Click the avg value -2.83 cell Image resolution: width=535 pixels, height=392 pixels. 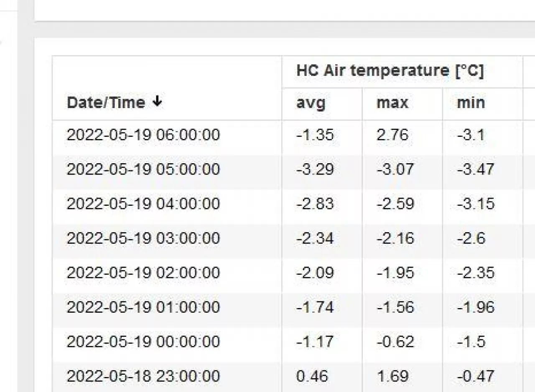(315, 204)
